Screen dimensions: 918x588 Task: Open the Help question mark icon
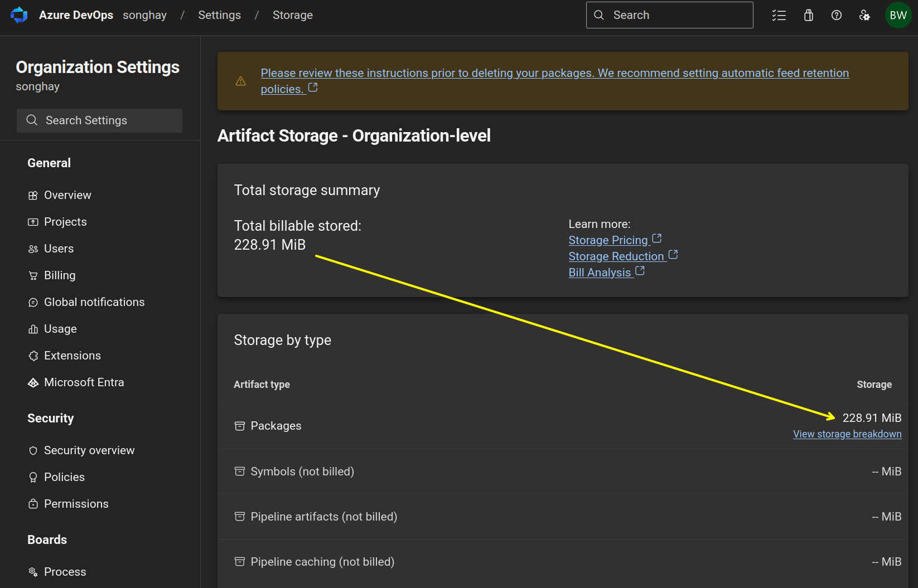pyautogui.click(x=837, y=15)
